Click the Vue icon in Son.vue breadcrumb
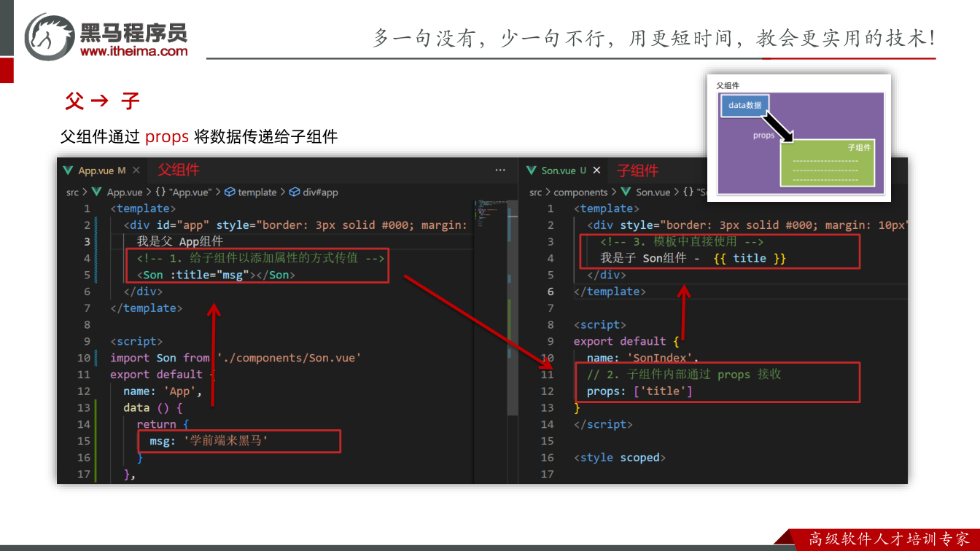This screenshot has width=980, height=551. (x=627, y=192)
